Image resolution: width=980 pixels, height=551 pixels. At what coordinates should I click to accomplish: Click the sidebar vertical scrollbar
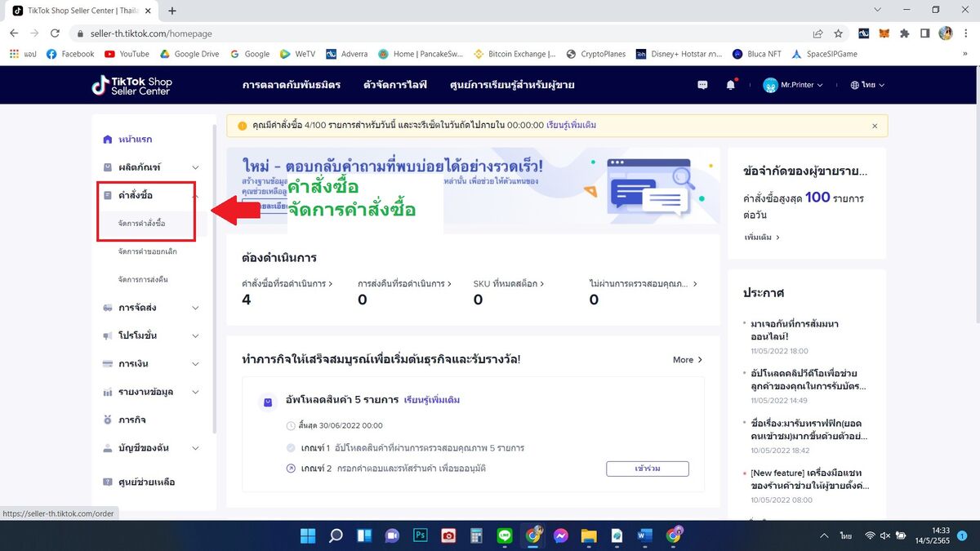tap(214, 278)
